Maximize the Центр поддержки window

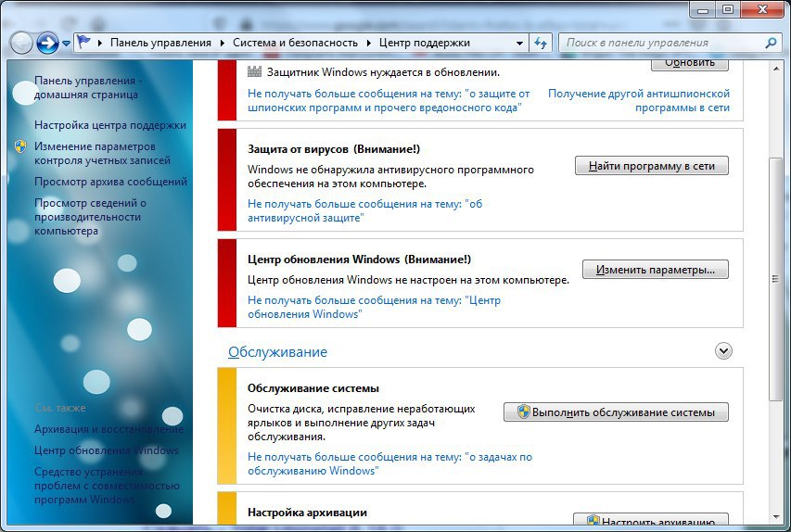pos(728,9)
